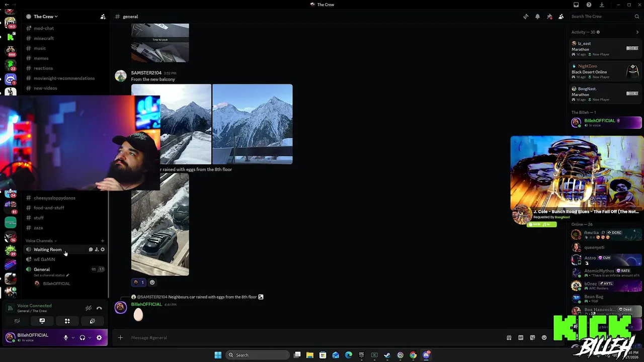
Task: Create a new voice channel with plus
Action: (x=103, y=241)
